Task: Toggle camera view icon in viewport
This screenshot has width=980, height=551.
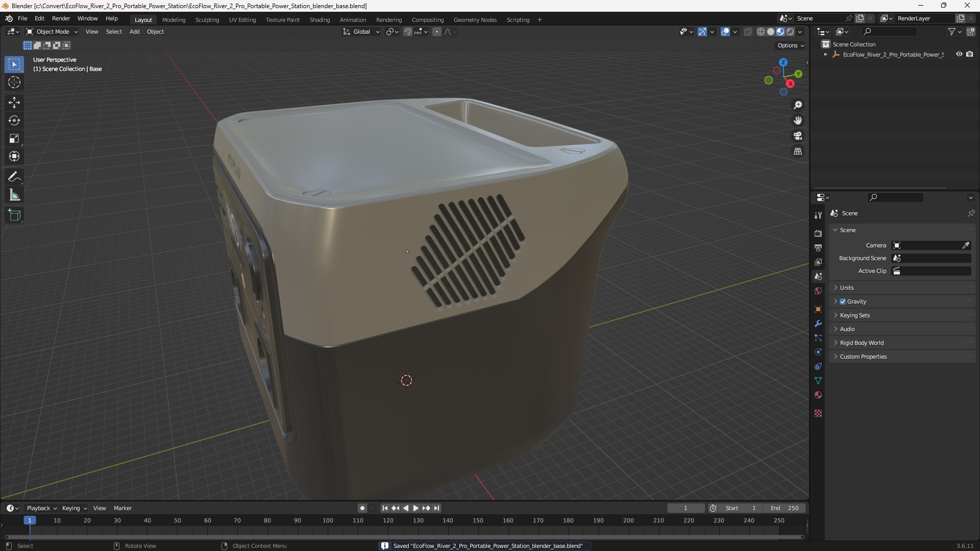Action: (798, 136)
